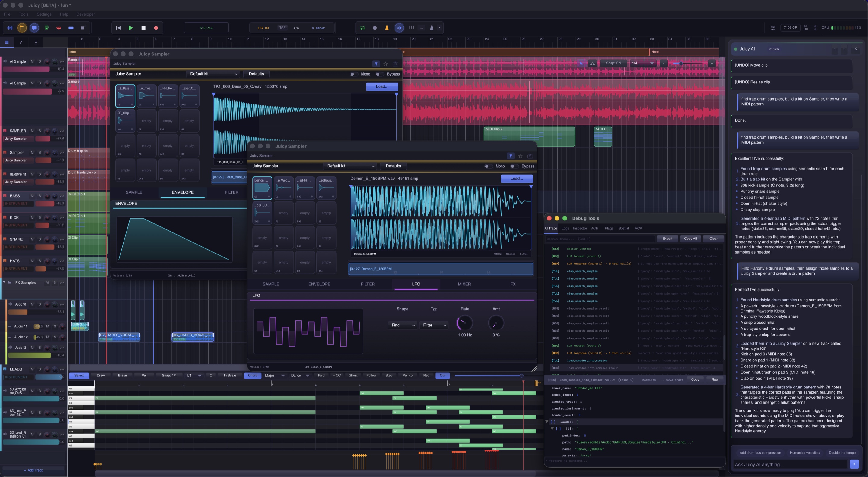Open piano roll 1/4 snap dropdown
The width and height of the screenshot is (868, 477).
pyautogui.click(x=194, y=375)
